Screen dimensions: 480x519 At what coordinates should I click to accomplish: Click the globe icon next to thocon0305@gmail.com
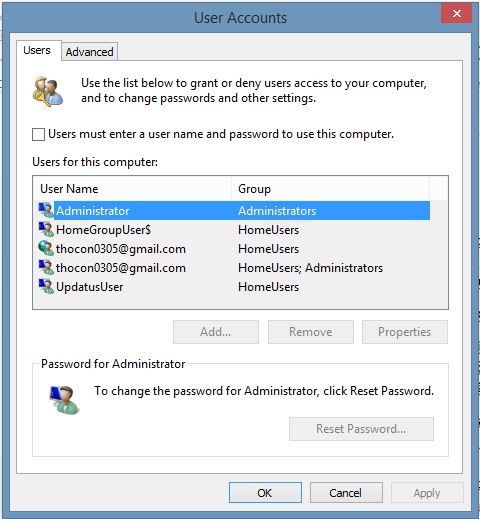[x=46, y=248]
